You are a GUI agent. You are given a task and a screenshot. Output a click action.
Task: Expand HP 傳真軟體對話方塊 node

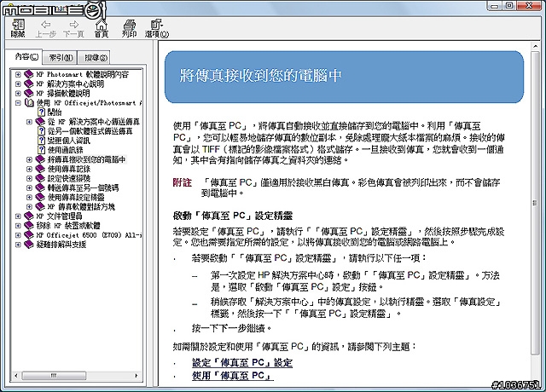click(29, 206)
